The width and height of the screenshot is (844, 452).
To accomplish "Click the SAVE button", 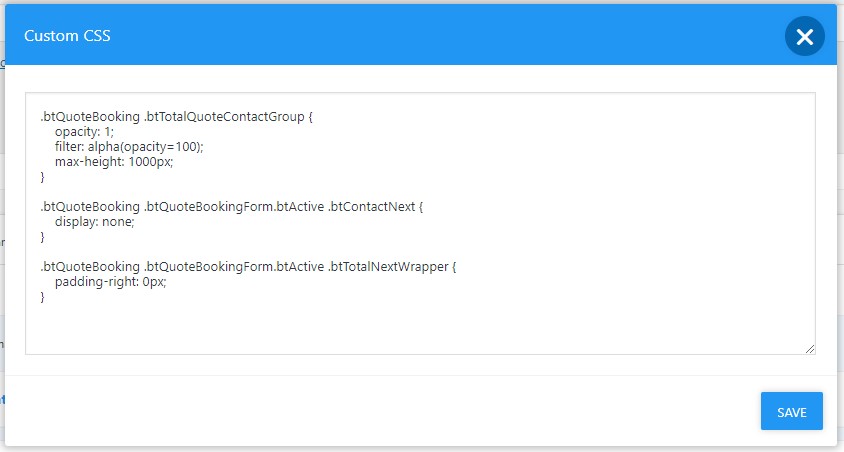I will point(791,412).
